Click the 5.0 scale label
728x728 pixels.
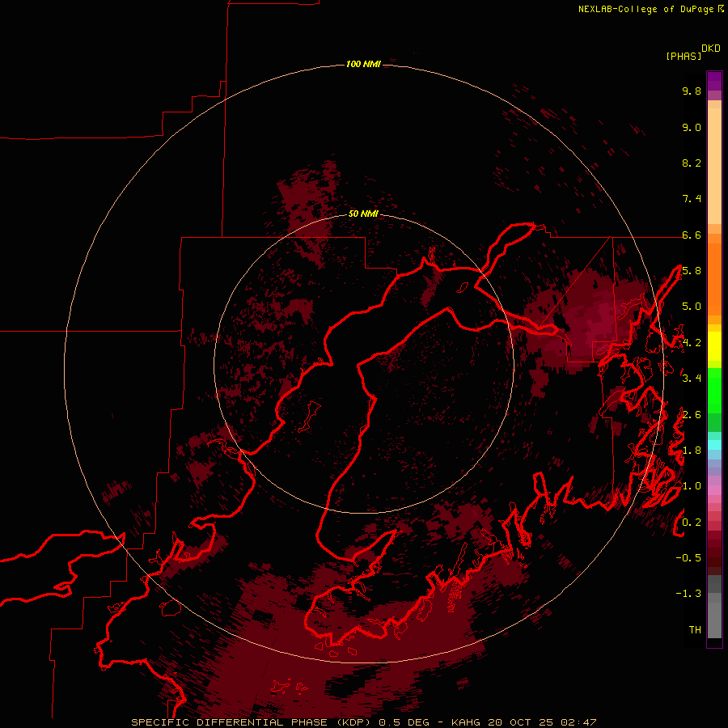[x=692, y=307]
